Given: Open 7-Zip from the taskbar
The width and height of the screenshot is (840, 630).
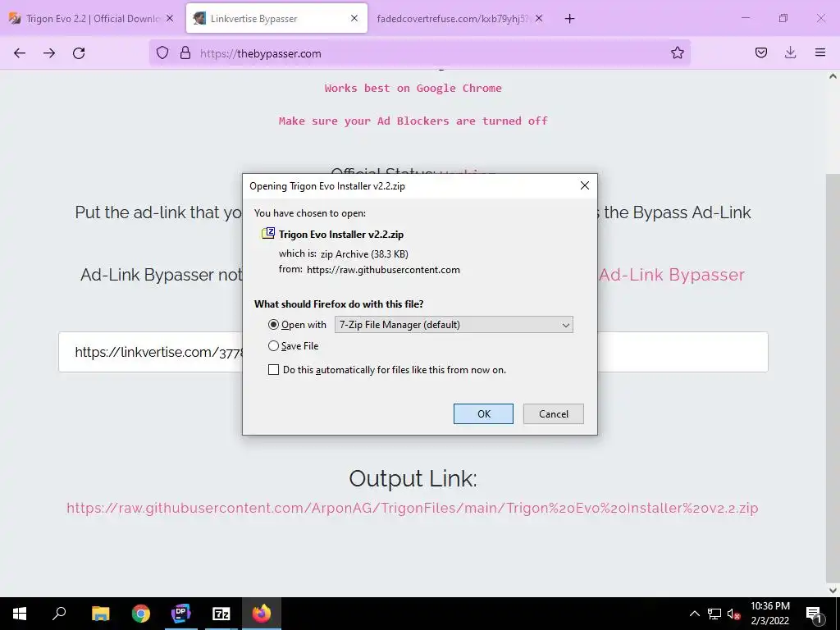Looking at the screenshot, I should [x=221, y=614].
